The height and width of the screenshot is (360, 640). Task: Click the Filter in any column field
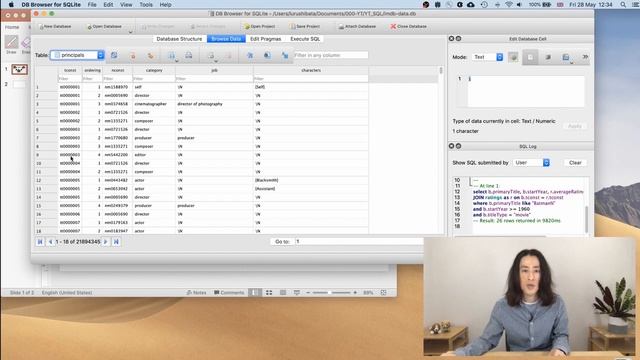click(331, 55)
